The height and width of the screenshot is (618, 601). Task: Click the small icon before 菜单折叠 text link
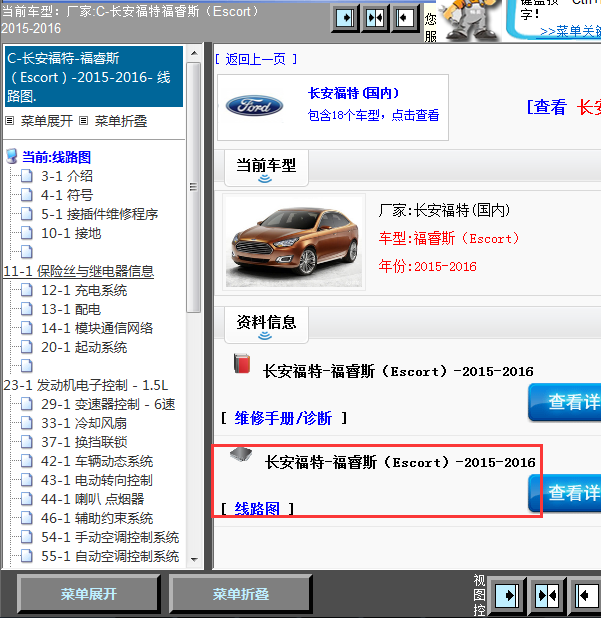(x=83, y=121)
